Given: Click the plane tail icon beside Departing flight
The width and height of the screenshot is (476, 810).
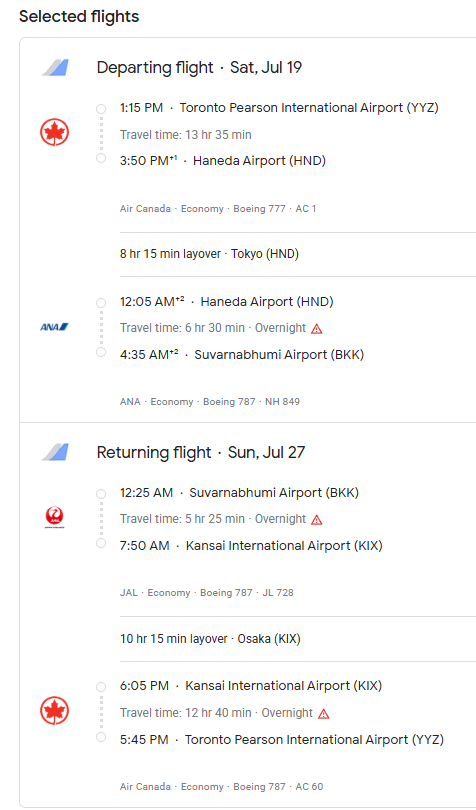Looking at the screenshot, I should pos(55,68).
